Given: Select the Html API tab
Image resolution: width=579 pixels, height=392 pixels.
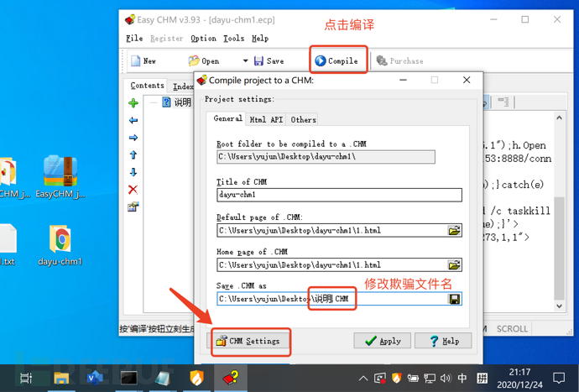Looking at the screenshot, I should click(x=266, y=120).
